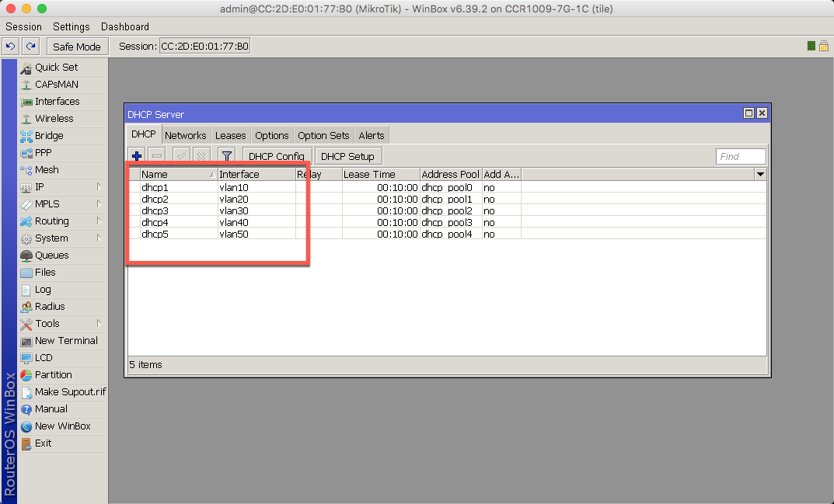
Task: Open the Interfaces list
Action: 63,102
